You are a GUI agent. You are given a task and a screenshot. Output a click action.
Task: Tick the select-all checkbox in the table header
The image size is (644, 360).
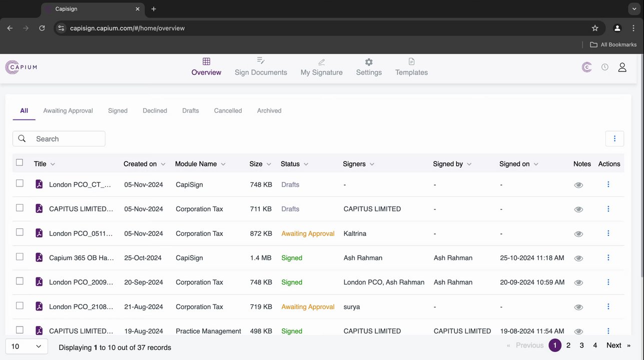point(20,162)
